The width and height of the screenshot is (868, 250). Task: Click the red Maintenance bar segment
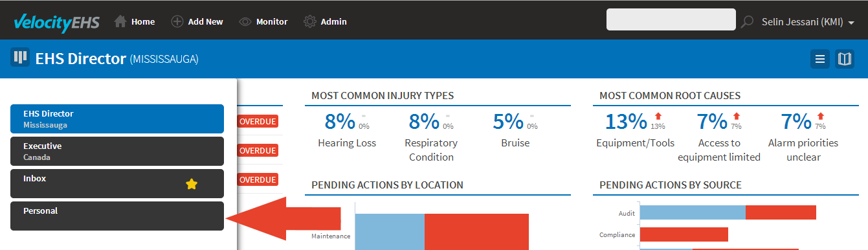pyautogui.click(x=476, y=231)
